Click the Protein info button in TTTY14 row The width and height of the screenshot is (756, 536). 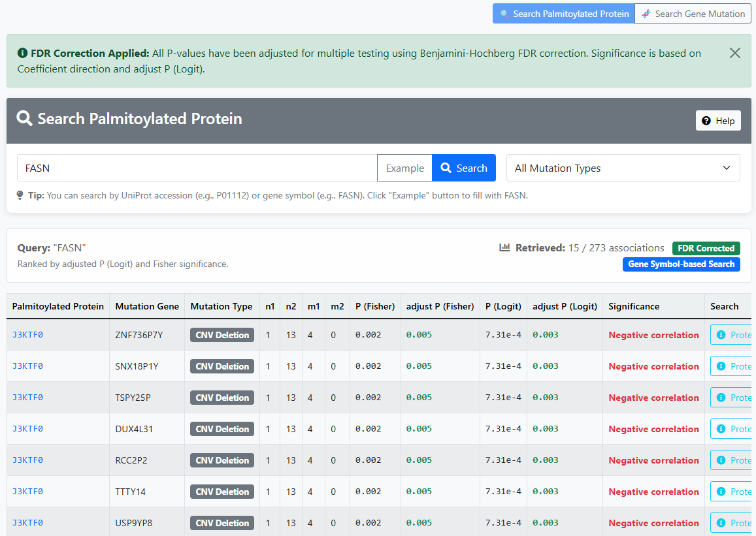point(731,491)
